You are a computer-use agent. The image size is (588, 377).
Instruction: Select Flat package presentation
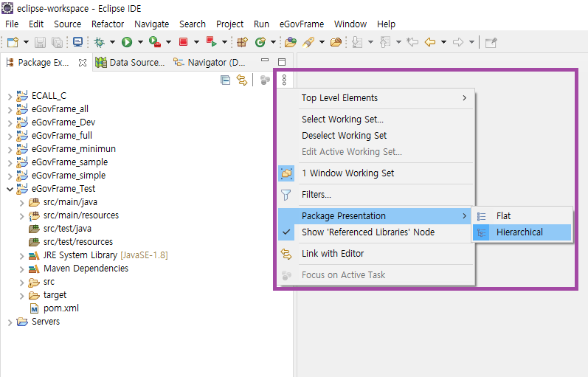pos(522,216)
